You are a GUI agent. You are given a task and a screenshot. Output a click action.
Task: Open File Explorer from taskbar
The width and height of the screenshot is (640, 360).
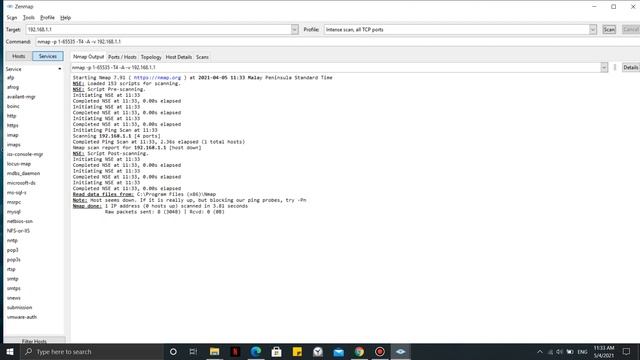(x=214, y=351)
